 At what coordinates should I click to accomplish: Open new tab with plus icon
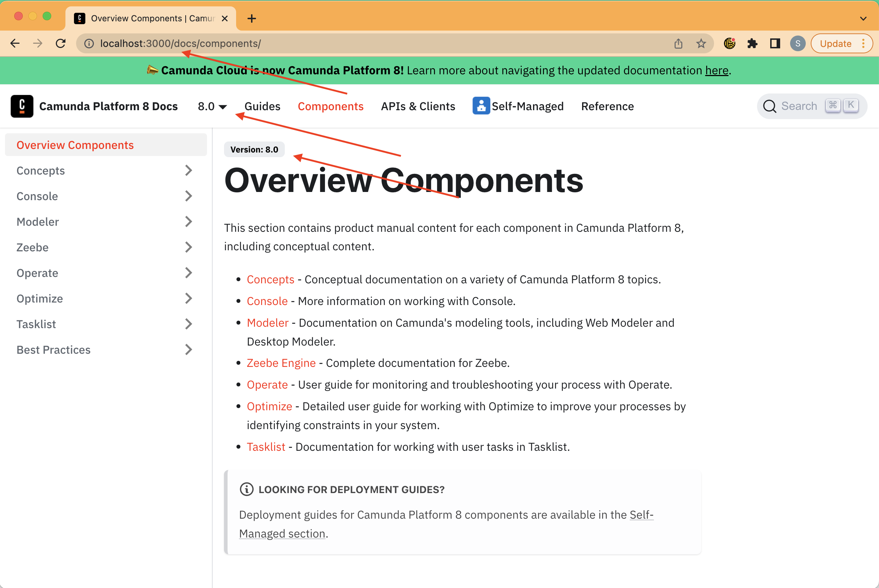point(252,18)
